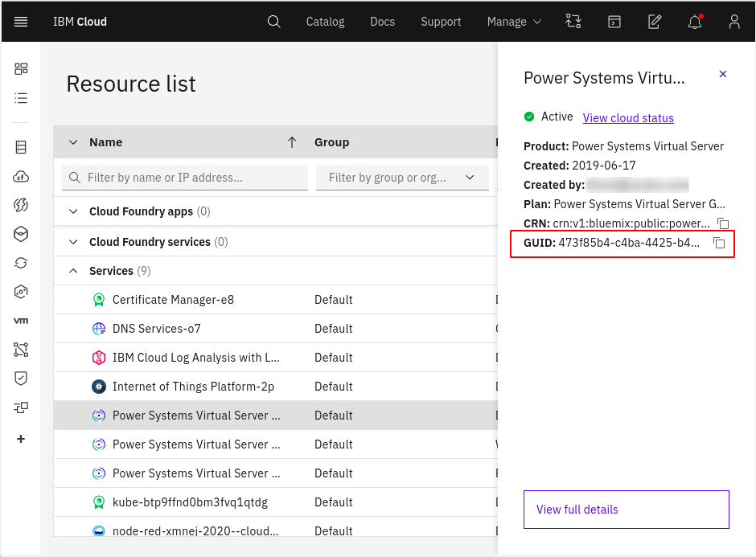Open the VM icon in sidebar
The height and width of the screenshot is (557, 756).
pyautogui.click(x=21, y=321)
